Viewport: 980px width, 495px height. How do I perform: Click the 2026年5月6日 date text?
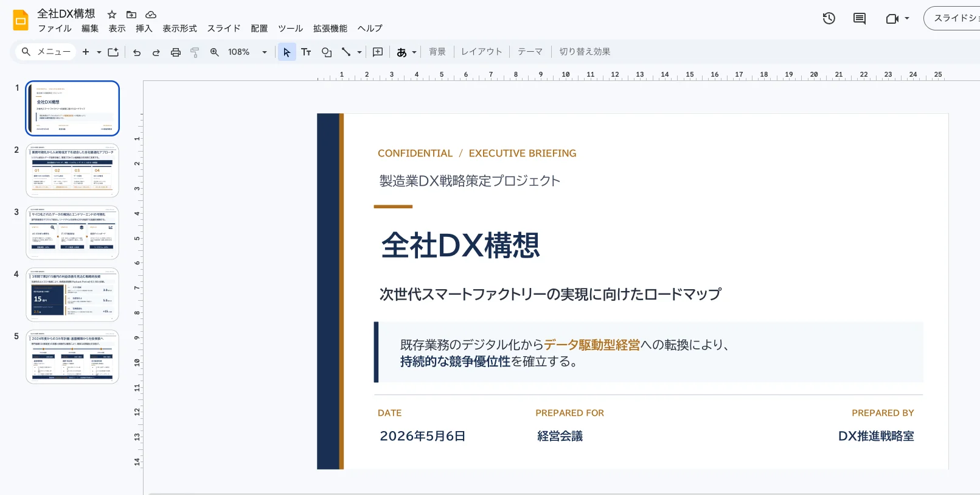tap(423, 436)
